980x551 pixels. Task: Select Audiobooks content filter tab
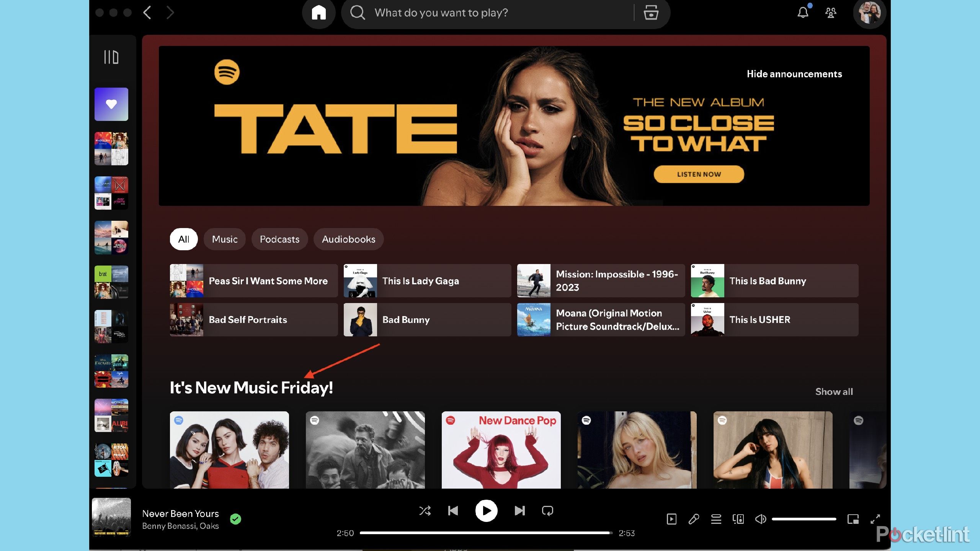click(x=349, y=239)
